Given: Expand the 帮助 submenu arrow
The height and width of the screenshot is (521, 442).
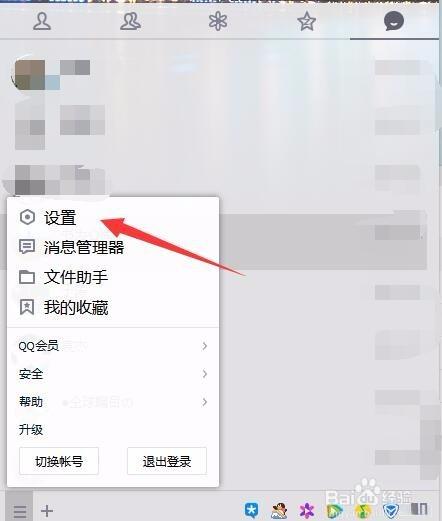Looking at the screenshot, I should (204, 402).
